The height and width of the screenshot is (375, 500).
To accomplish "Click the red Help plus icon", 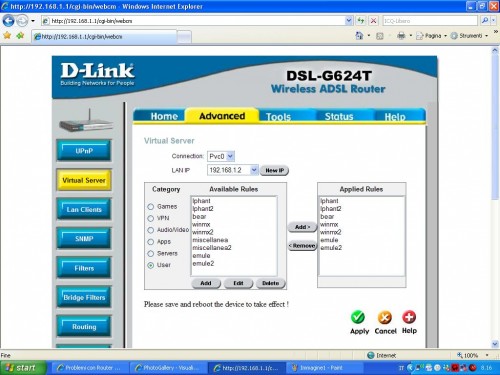I will [409, 317].
